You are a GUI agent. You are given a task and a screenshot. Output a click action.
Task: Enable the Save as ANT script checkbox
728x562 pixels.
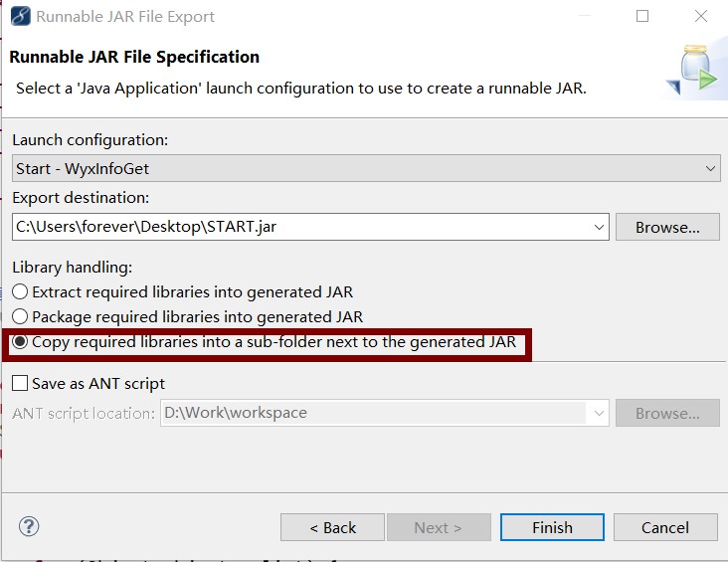pos(20,384)
